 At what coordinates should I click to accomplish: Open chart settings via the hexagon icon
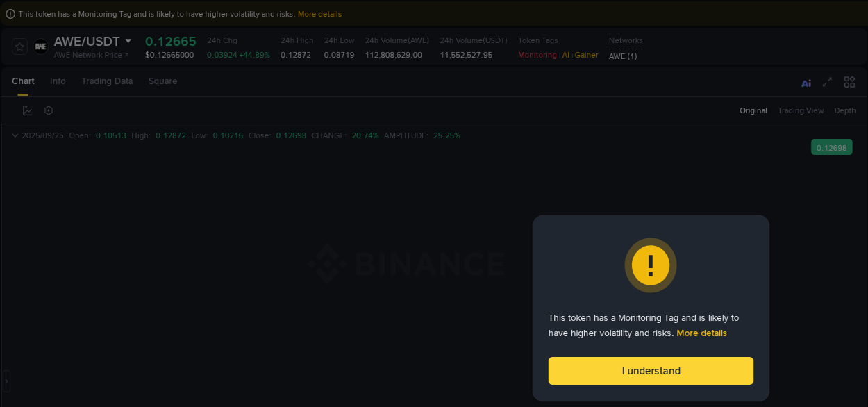[x=48, y=110]
